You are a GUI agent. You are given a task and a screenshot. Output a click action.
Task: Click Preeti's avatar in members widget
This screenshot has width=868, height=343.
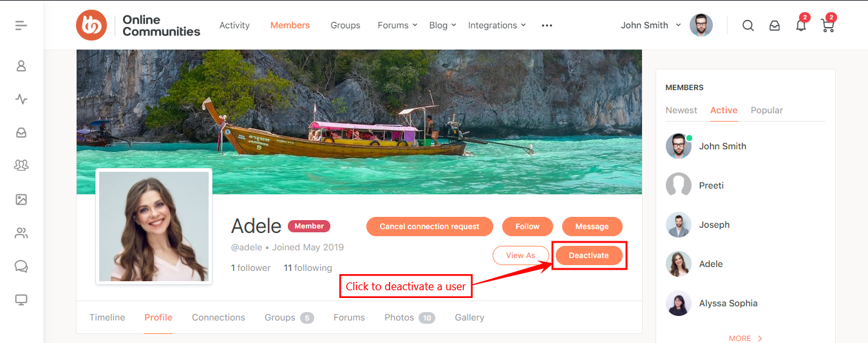tap(679, 185)
